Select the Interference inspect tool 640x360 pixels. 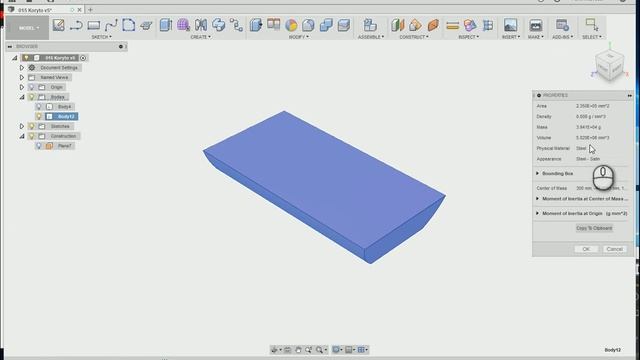click(470, 25)
